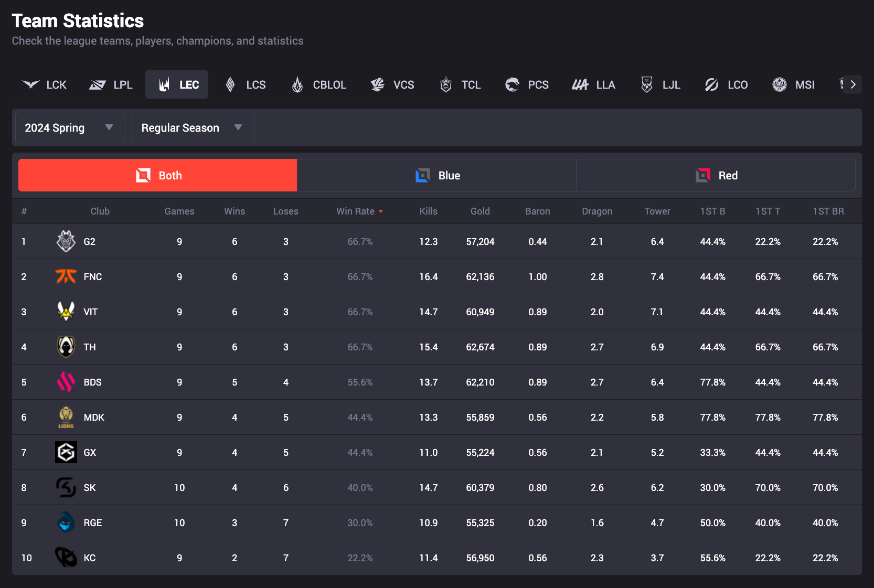Screen dimensions: 874x588
Task: Click the TCL league logo icon
Action: (446, 84)
